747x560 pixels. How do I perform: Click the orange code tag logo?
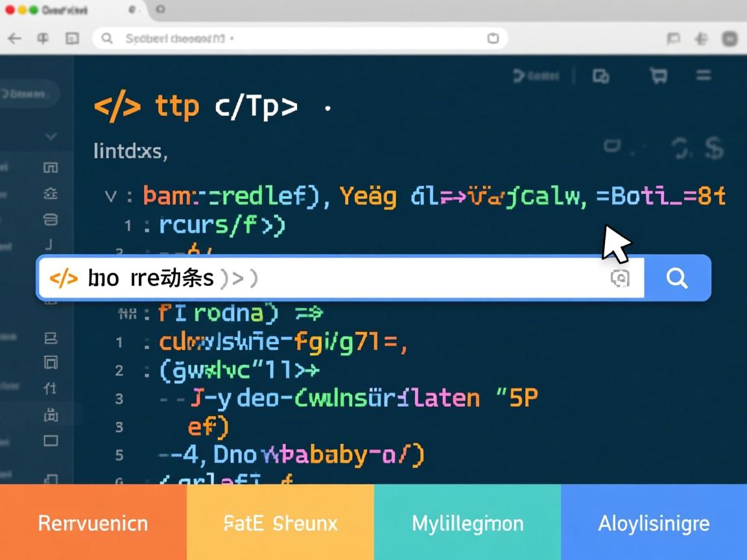coord(117,107)
